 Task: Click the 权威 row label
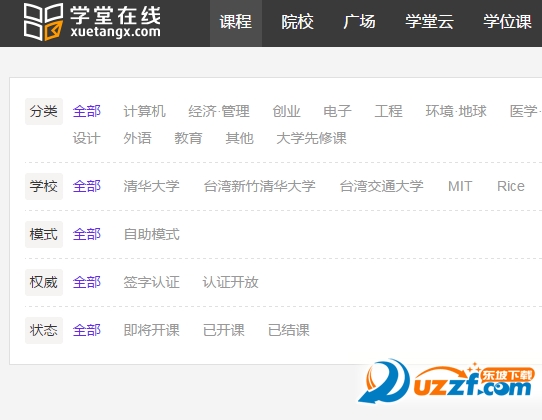click(44, 282)
